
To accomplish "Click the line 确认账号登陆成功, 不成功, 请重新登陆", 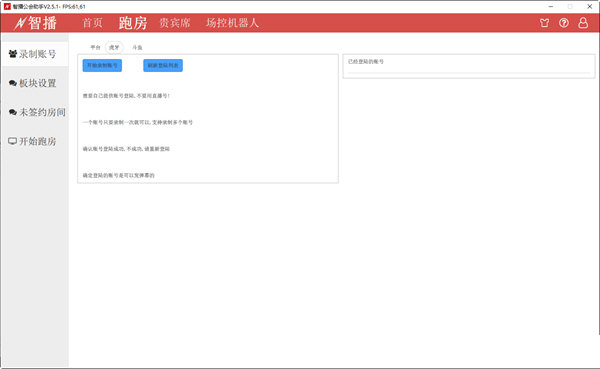I will (126, 149).
